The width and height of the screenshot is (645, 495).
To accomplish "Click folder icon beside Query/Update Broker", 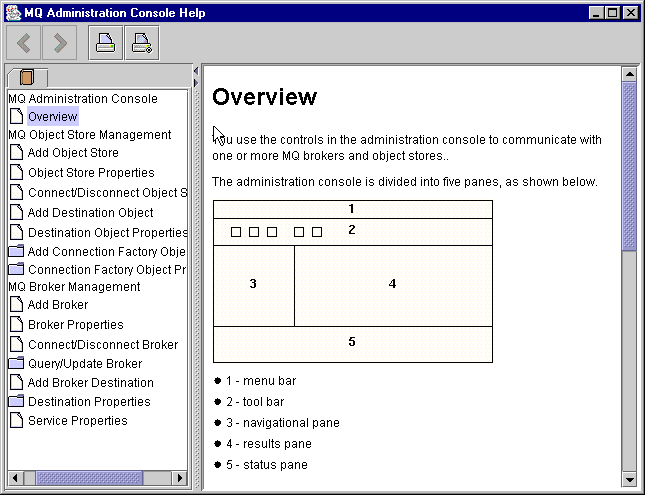I will [x=16, y=363].
